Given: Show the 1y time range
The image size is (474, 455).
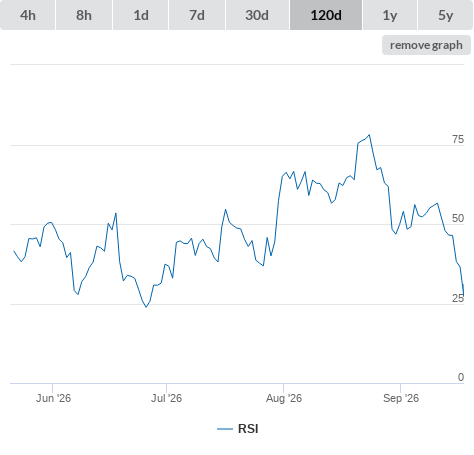Looking at the screenshot, I should click(x=390, y=15).
